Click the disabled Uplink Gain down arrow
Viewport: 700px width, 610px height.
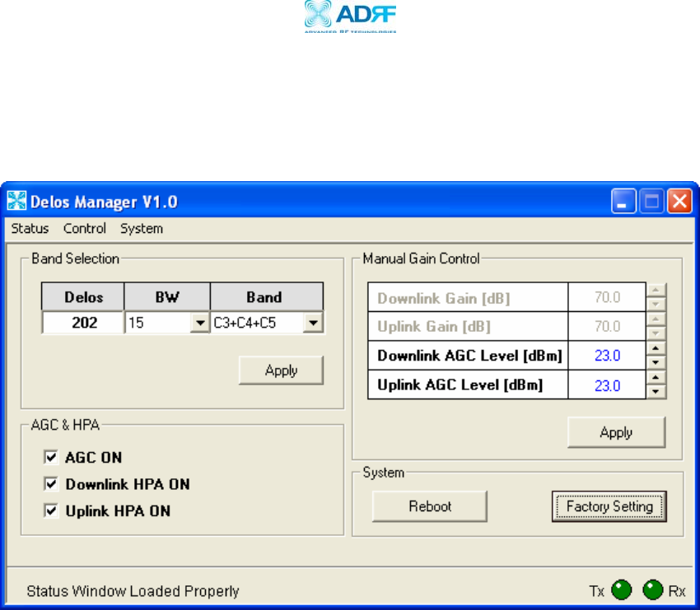pos(656,333)
